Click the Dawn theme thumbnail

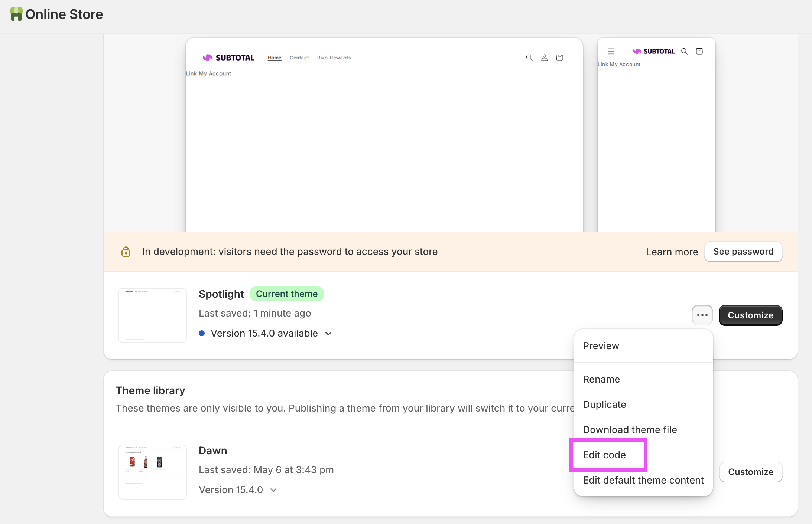(x=152, y=472)
